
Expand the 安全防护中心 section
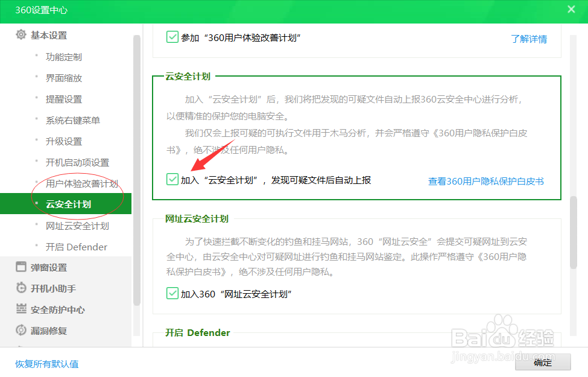[58, 310]
